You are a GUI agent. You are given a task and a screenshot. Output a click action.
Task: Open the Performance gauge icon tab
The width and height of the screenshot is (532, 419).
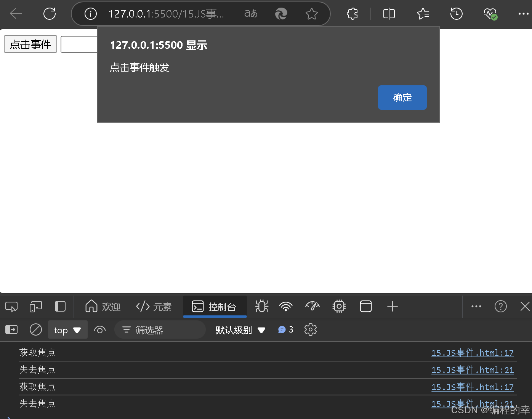click(312, 306)
